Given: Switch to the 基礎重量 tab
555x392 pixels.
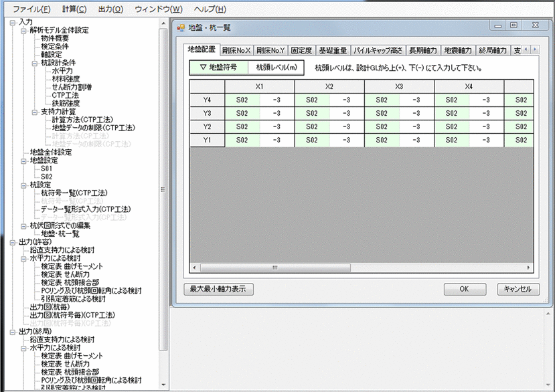Looking at the screenshot, I should click(x=333, y=50).
